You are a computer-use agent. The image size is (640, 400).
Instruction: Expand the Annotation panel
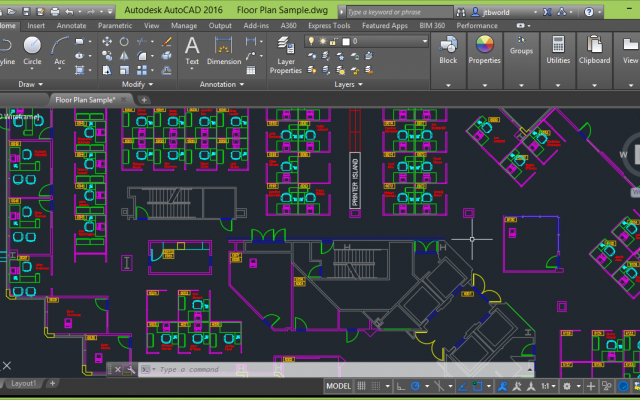pyautogui.click(x=222, y=84)
